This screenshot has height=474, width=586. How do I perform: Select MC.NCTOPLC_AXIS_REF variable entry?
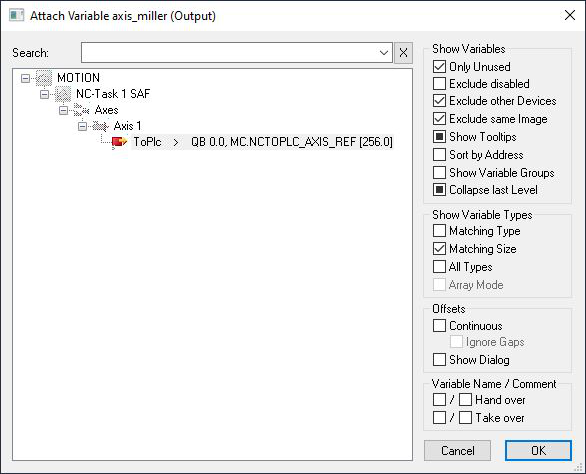tap(292, 142)
